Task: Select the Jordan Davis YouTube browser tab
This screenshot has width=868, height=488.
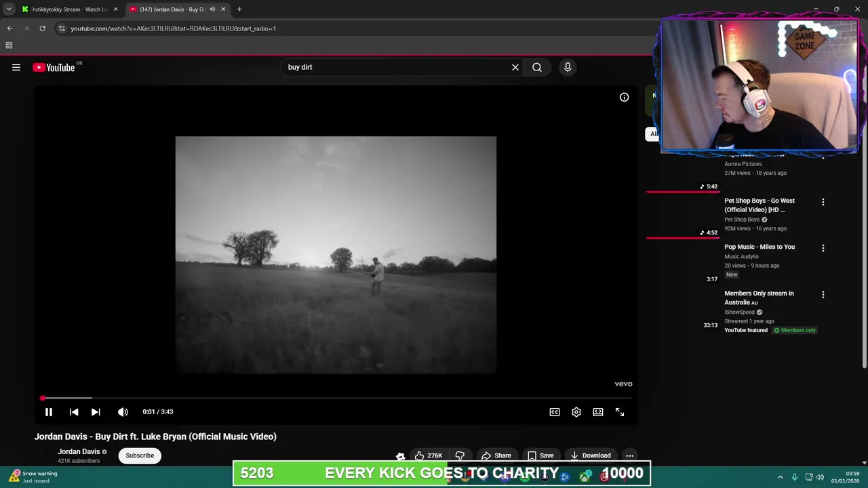Action: point(172,9)
